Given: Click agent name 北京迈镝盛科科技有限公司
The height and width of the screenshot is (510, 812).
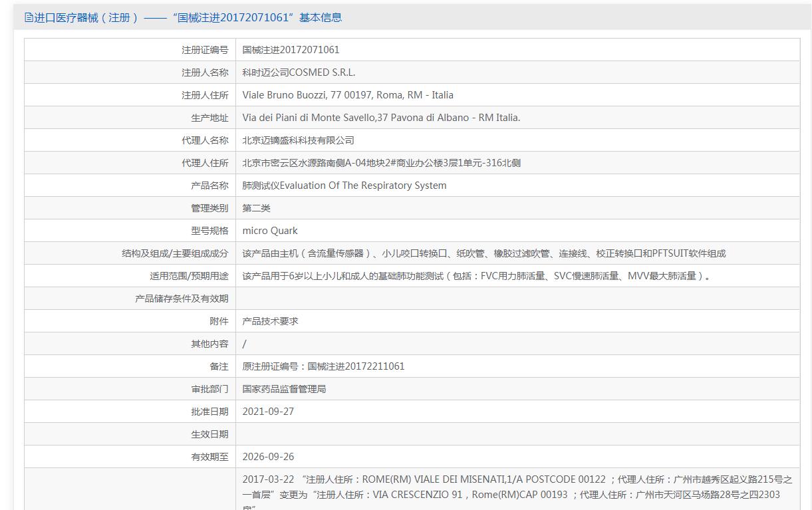Looking at the screenshot, I should [x=298, y=140].
